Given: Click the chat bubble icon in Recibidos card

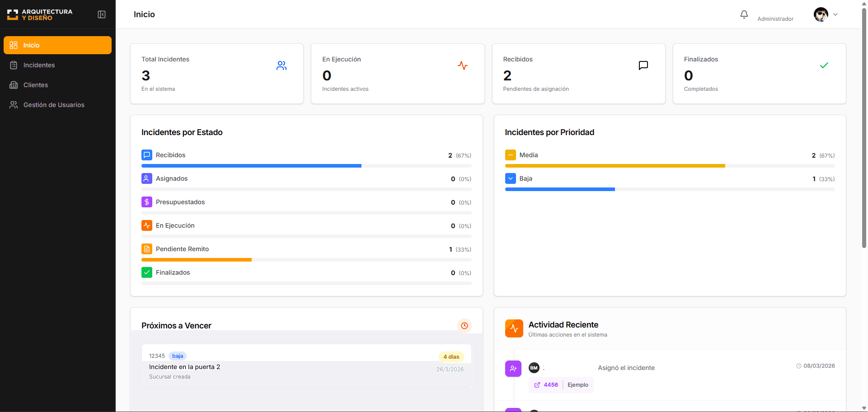Looking at the screenshot, I should coord(643,66).
